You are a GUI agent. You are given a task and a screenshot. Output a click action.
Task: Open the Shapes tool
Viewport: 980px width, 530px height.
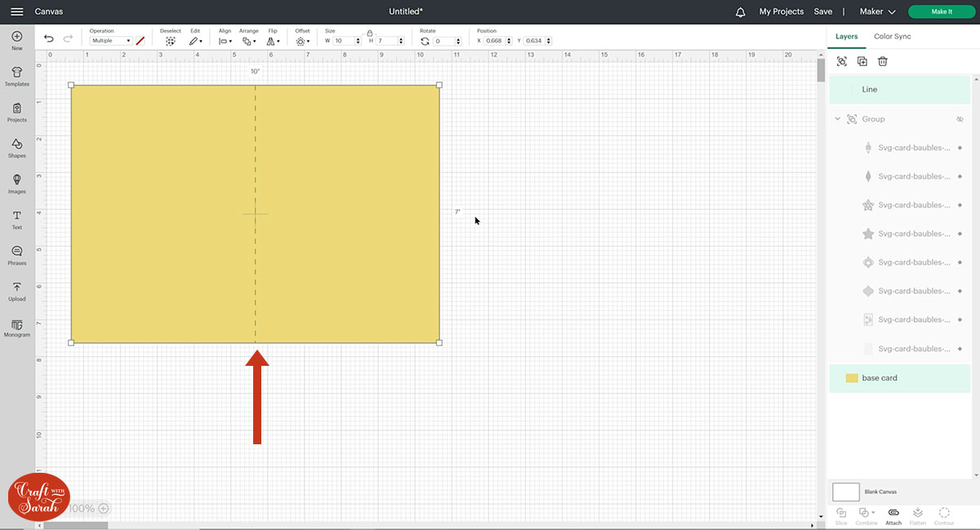tap(16, 148)
